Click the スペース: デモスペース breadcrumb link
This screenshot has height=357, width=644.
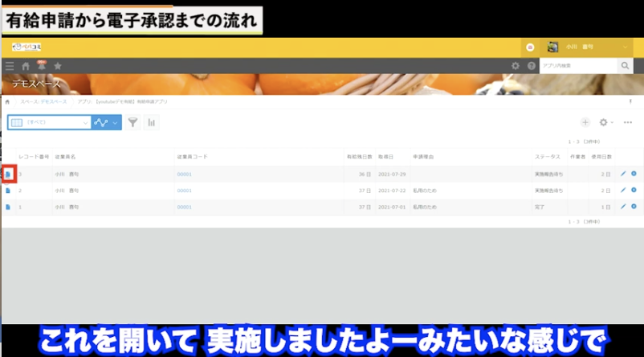click(x=44, y=103)
